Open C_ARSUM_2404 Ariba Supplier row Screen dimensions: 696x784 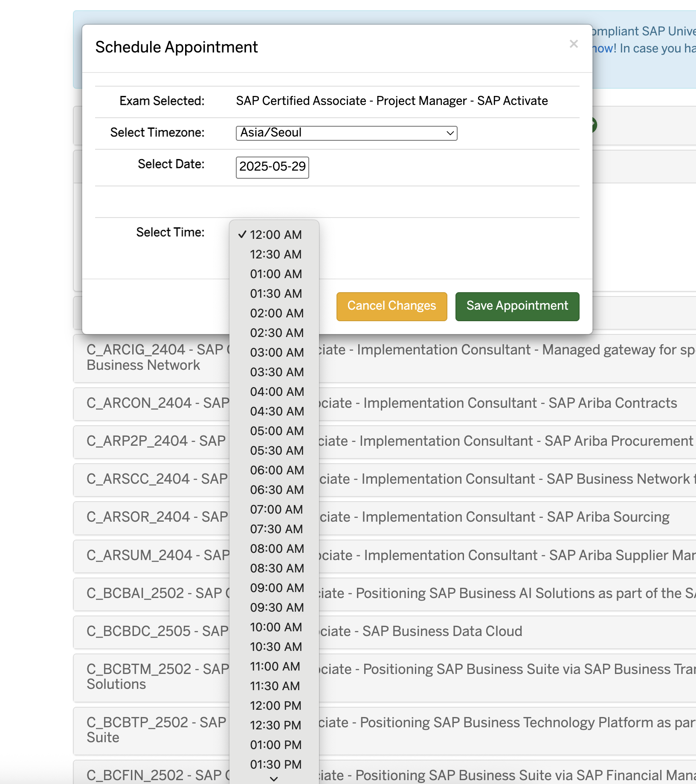385,556
